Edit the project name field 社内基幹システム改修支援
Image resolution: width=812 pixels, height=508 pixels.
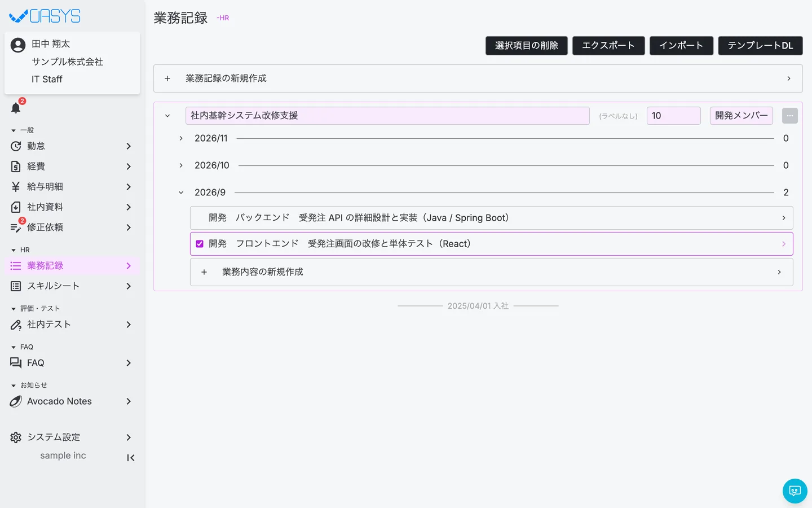[x=387, y=116]
